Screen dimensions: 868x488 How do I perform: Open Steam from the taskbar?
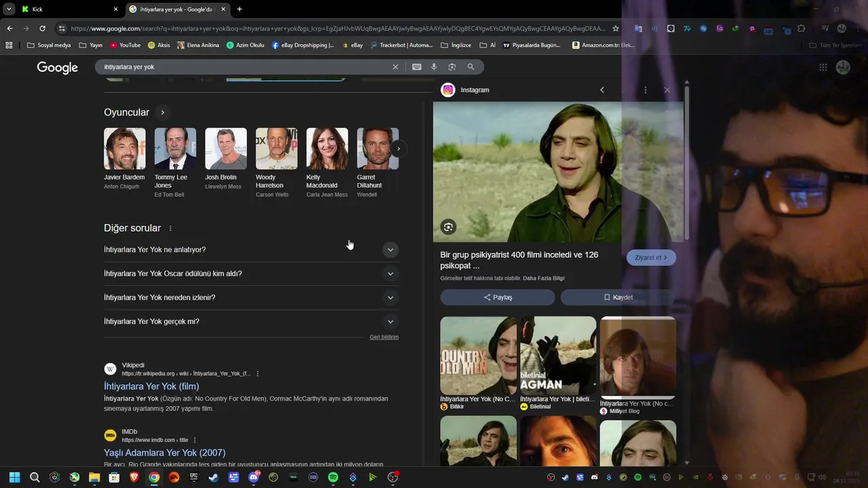(214, 477)
